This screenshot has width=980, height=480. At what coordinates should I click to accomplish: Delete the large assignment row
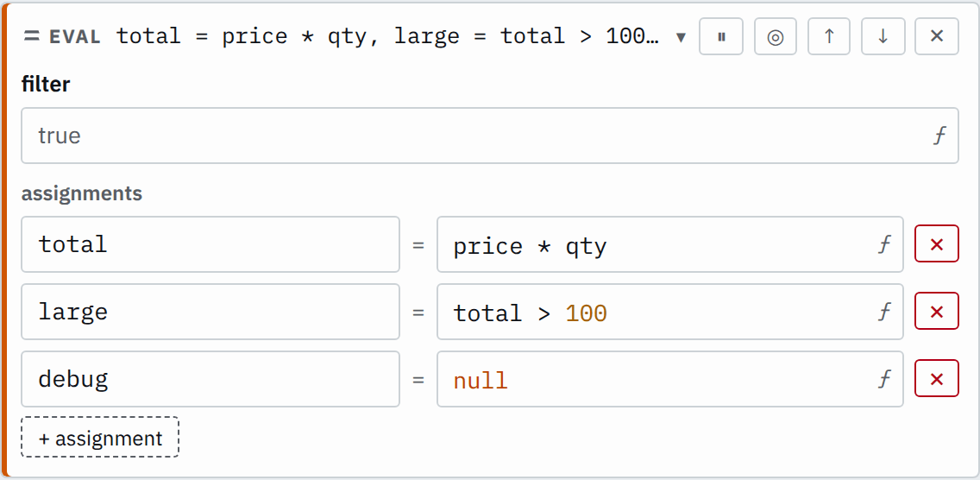coord(936,312)
